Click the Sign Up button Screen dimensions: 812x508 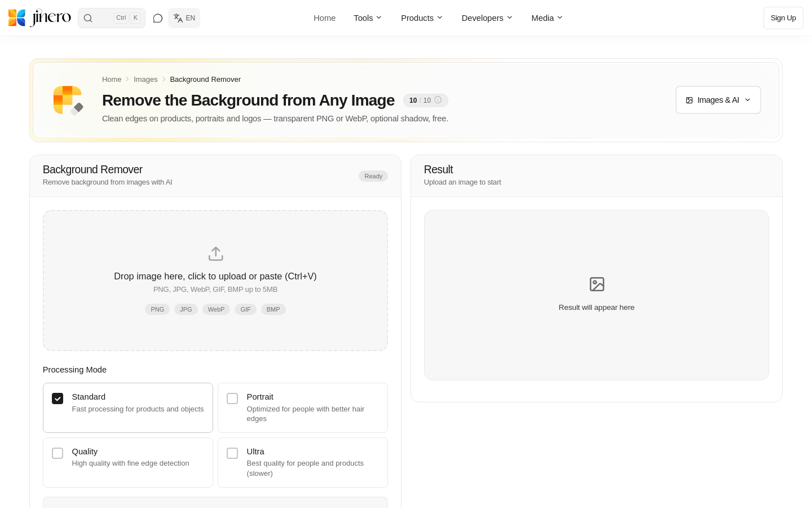783,18
